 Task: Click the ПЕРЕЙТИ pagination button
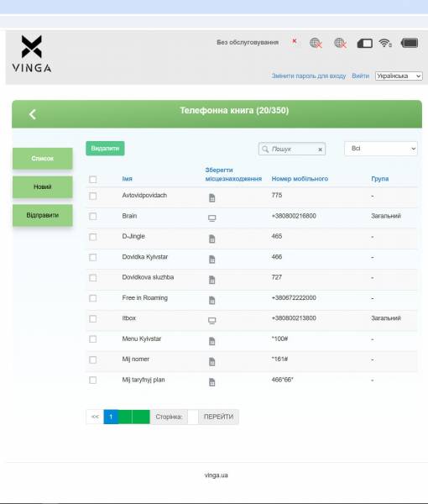coord(218,417)
